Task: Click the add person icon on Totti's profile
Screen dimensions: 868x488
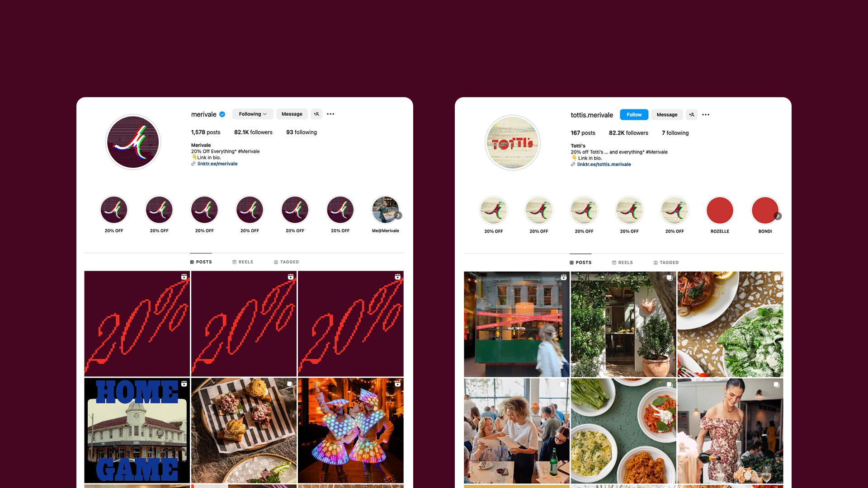Action: pyautogui.click(x=691, y=114)
